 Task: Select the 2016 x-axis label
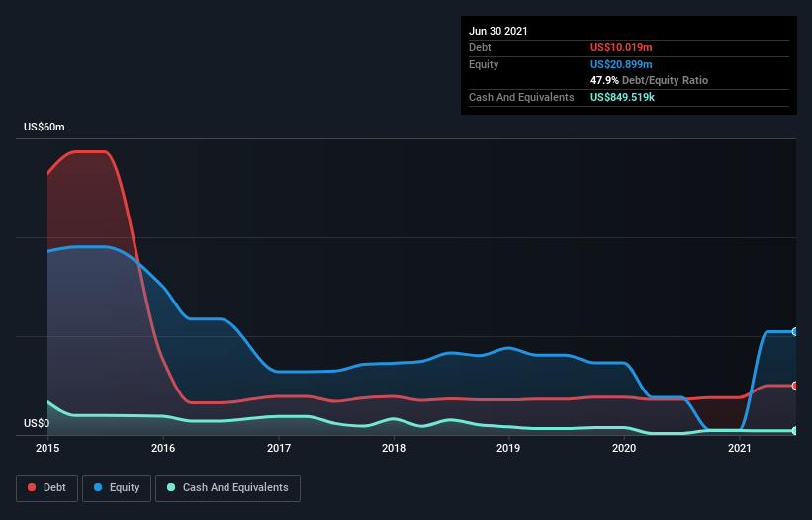click(x=163, y=448)
